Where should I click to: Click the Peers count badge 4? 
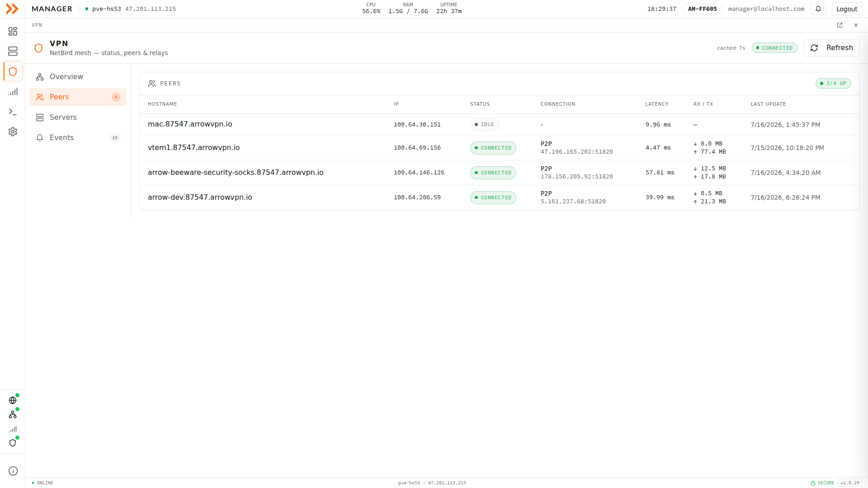(x=116, y=97)
